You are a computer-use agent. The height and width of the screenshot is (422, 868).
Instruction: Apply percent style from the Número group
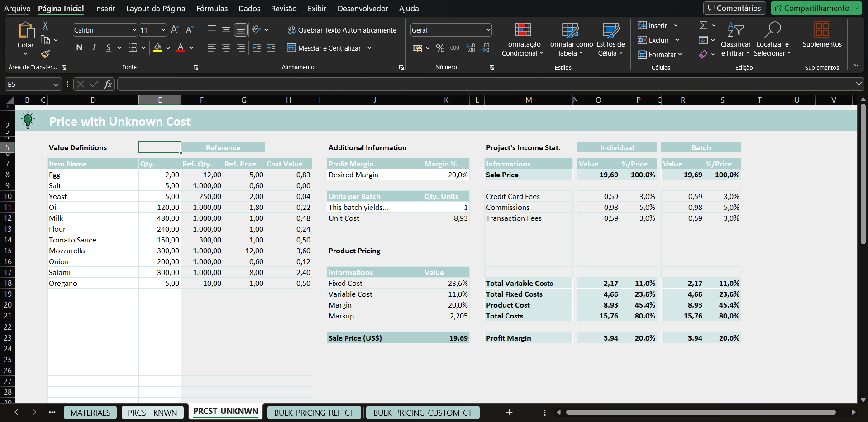[x=440, y=48]
